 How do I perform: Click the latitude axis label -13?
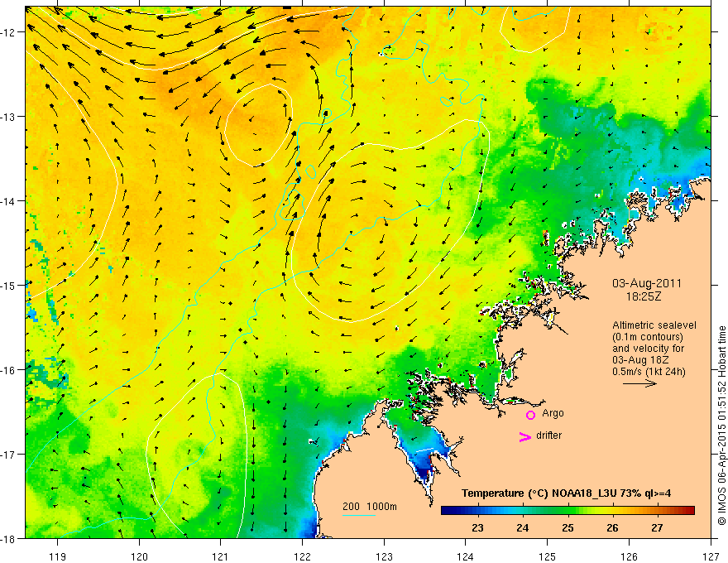coord(8,117)
